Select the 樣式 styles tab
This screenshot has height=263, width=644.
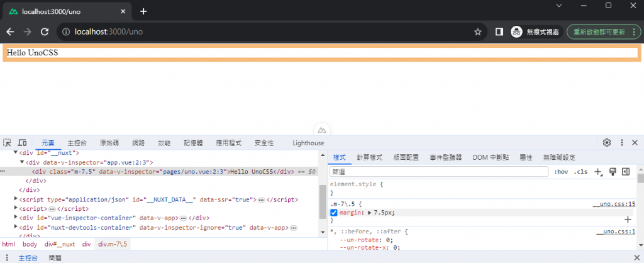point(340,157)
